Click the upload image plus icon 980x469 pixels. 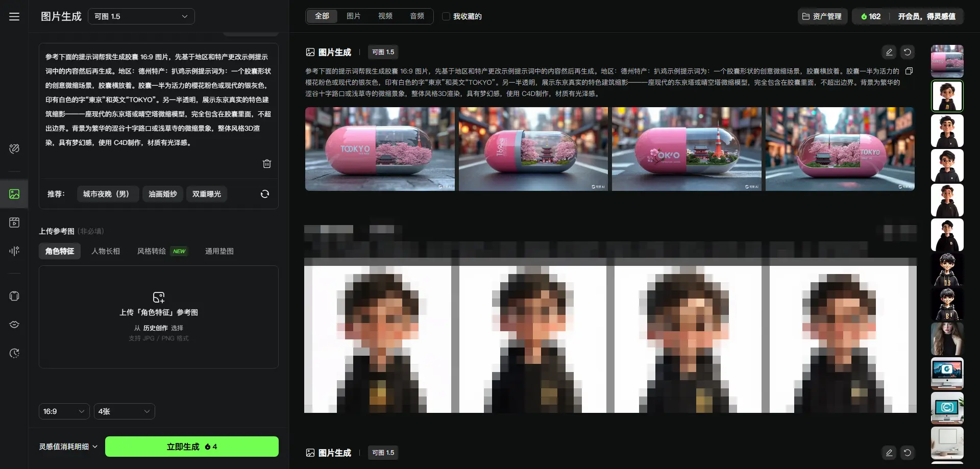coord(159,297)
